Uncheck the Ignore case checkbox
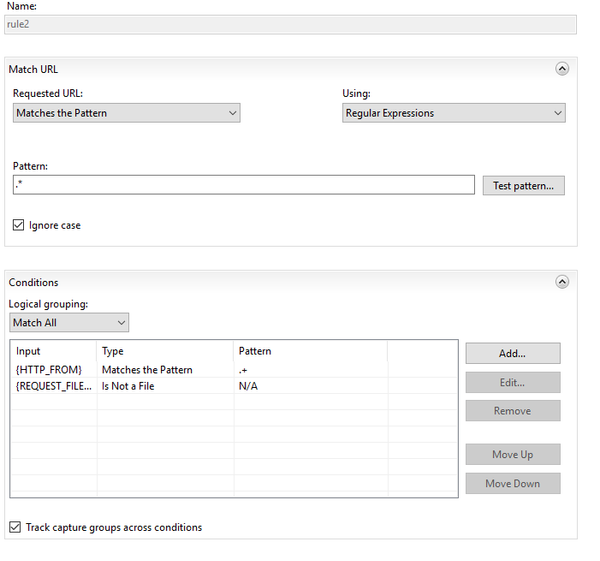This screenshot has width=600, height=561. 19,226
